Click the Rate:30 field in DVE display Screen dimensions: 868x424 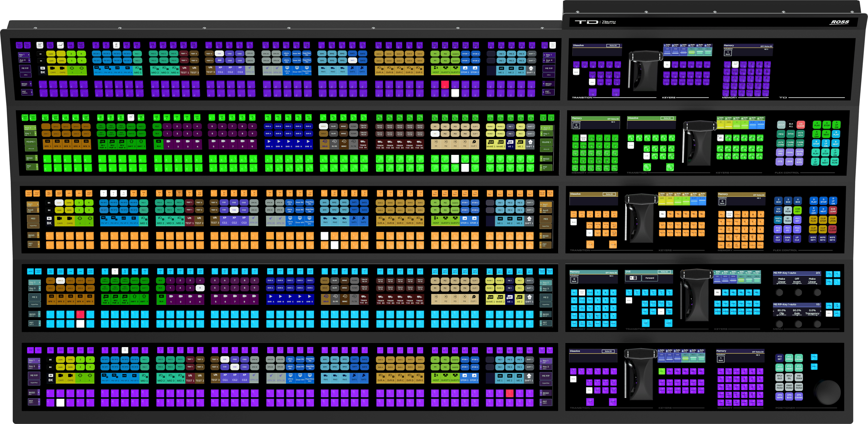[665, 272]
